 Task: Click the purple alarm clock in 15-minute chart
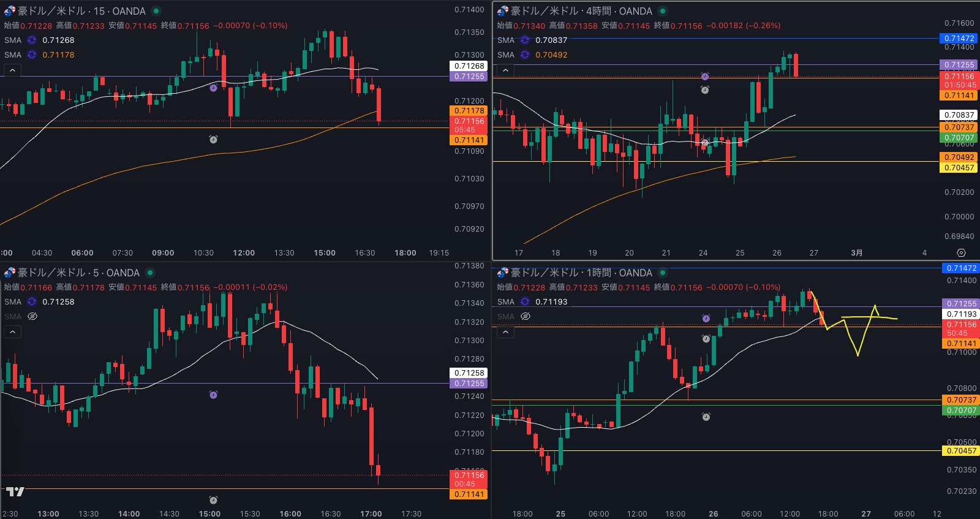pos(213,88)
